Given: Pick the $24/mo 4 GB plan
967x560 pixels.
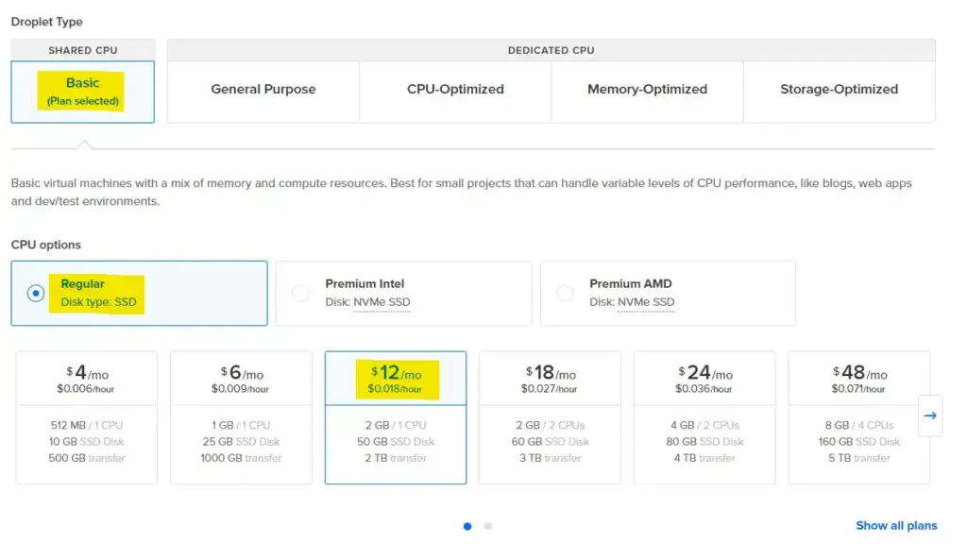Looking at the screenshot, I should pos(704,417).
